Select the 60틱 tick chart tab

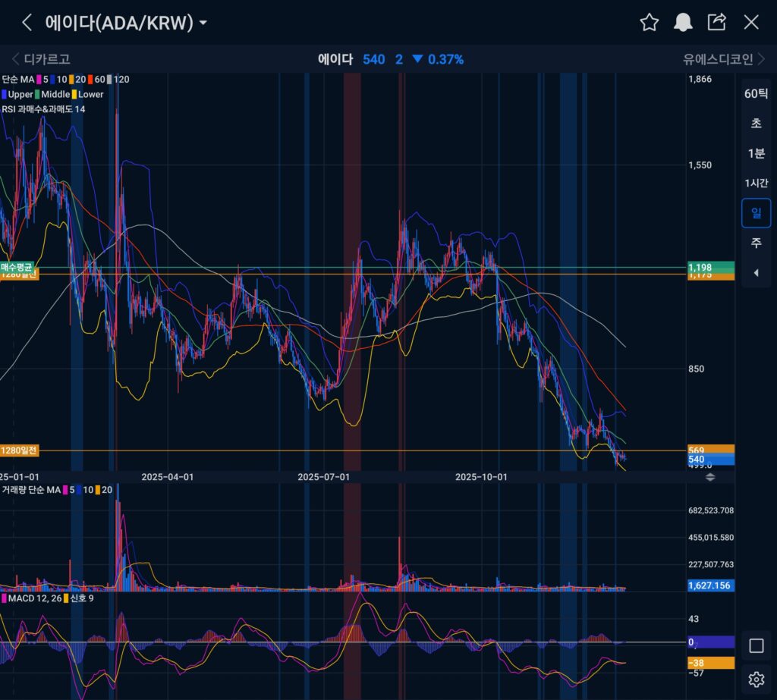756,94
